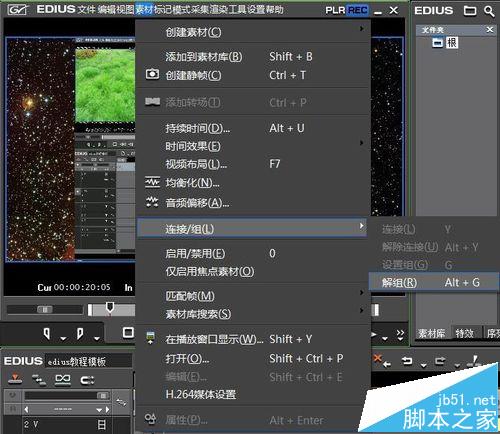Click the edius教程模板 sequence name field

coord(88,361)
